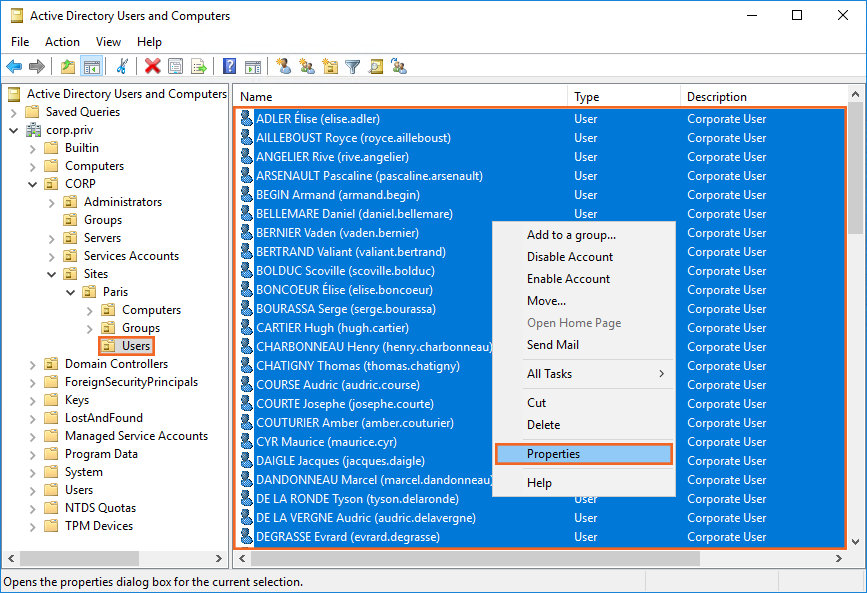Click the Up one level folder icon
The image size is (867, 593).
coord(67,67)
